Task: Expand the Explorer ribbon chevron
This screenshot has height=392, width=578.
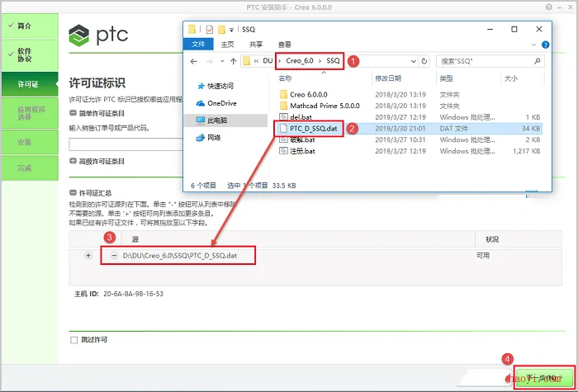Action: [533, 45]
